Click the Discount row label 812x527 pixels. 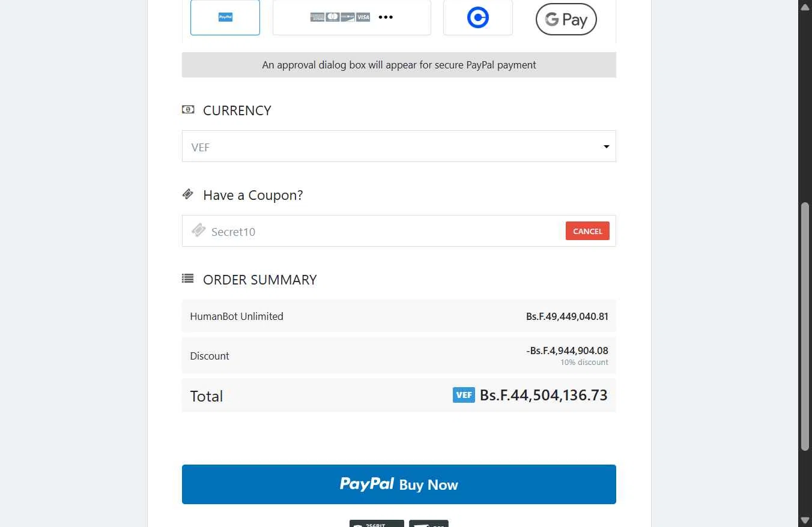pos(210,356)
